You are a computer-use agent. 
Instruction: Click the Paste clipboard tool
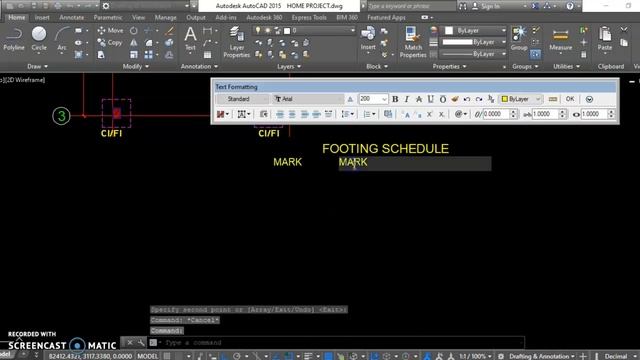604,39
